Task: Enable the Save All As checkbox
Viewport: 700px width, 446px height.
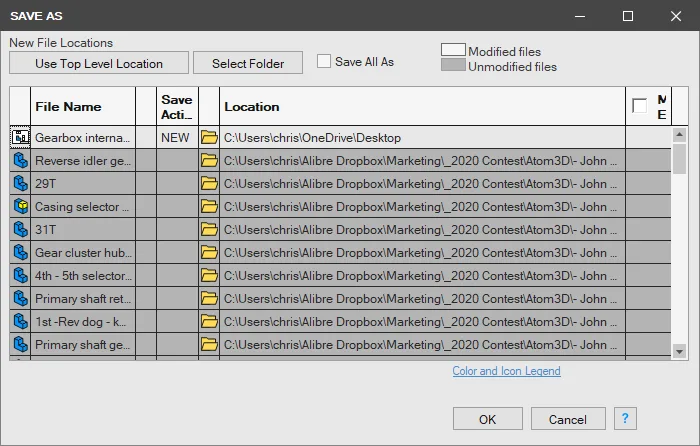Action: (x=324, y=61)
